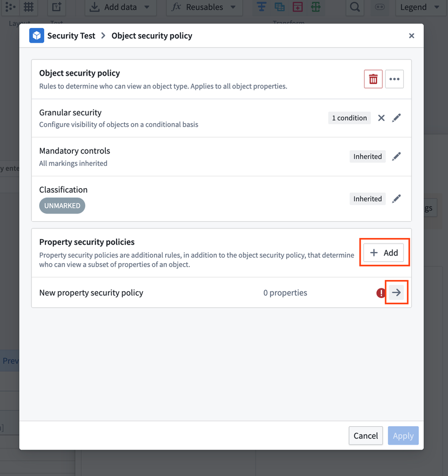Image resolution: width=448 pixels, height=476 pixels.
Task: Edit Granular security with the pencil icon
Action: tap(396, 118)
